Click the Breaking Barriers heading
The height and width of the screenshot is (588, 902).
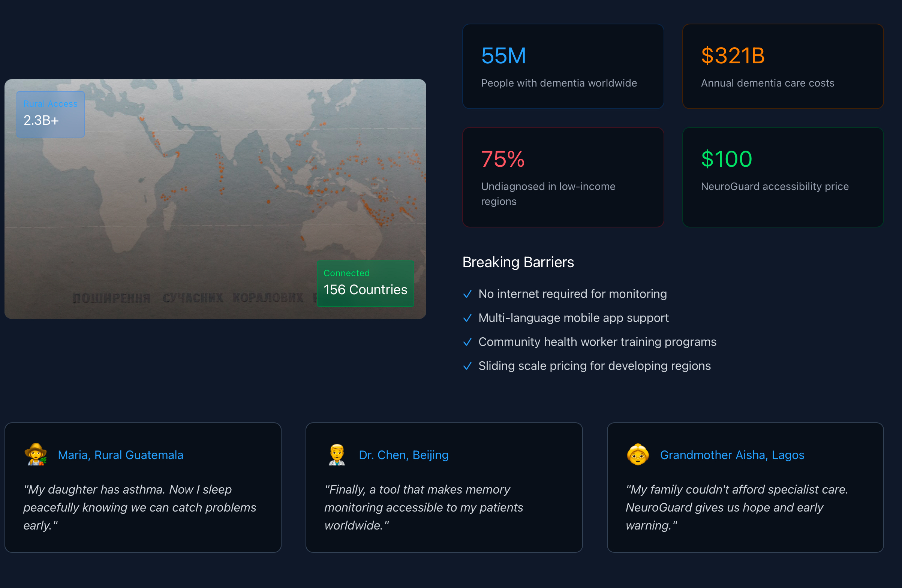click(x=518, y=262)
